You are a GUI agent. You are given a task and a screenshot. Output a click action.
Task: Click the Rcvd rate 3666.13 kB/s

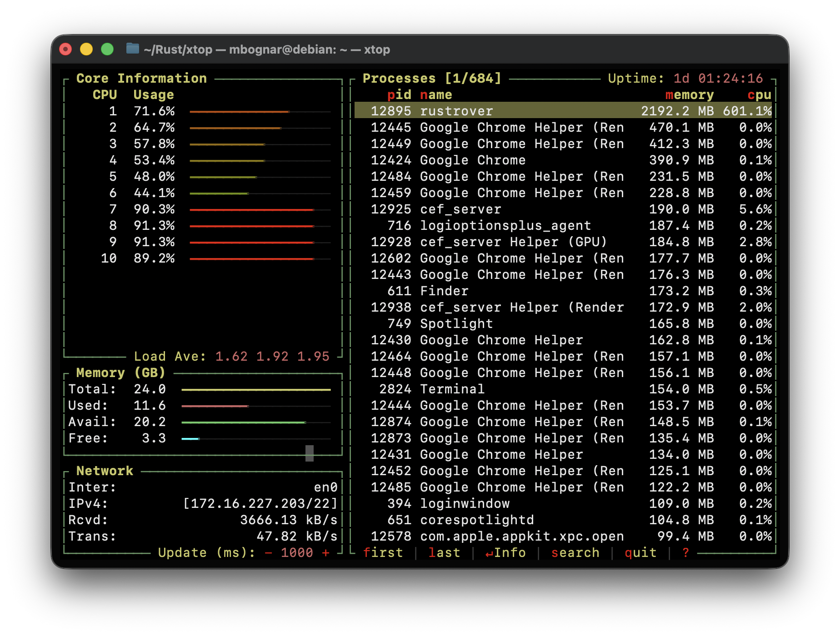tap(289, 520)
